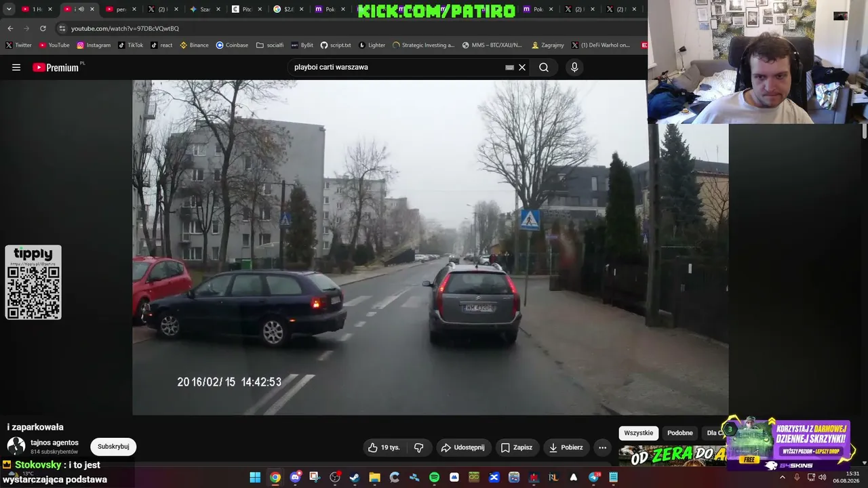The width and height of the screenshot is (868, 488).
Task: Open the react bookmark
Action: click(161, 45)
